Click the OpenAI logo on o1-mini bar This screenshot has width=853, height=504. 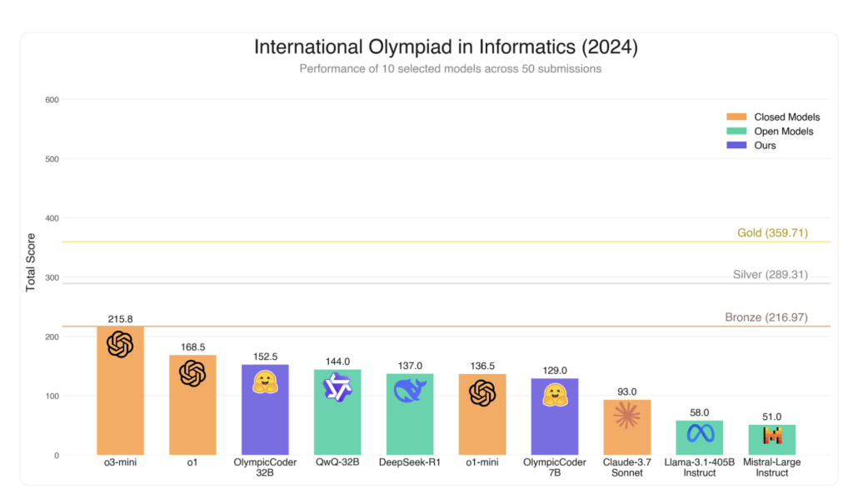tap(482, 393)
